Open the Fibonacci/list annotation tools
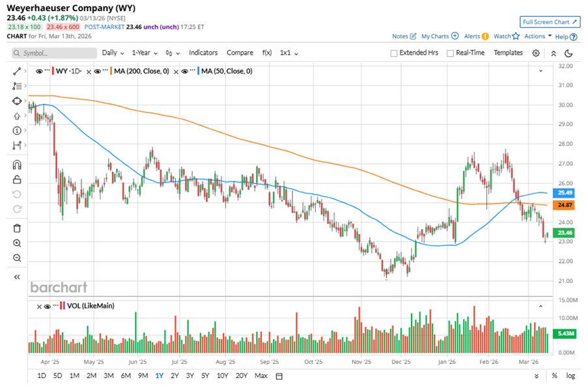Viewport: 588px width, 391px height. click(x=17, y=86)
